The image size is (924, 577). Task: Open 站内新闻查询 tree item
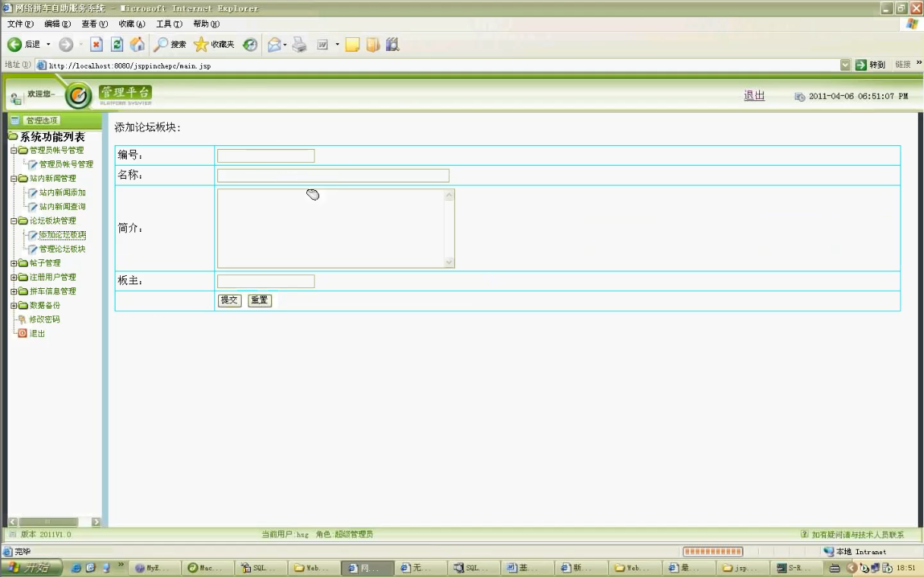point(62,207)
